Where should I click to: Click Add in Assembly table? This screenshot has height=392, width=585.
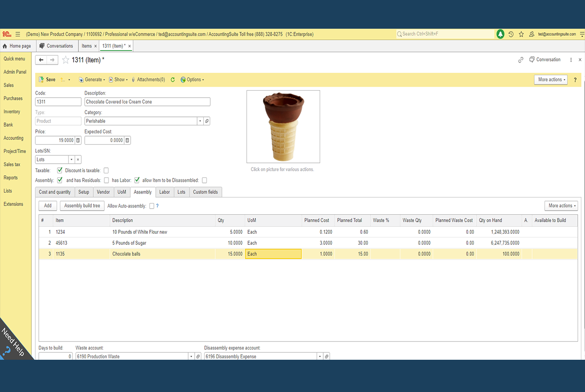pos(48,206)
